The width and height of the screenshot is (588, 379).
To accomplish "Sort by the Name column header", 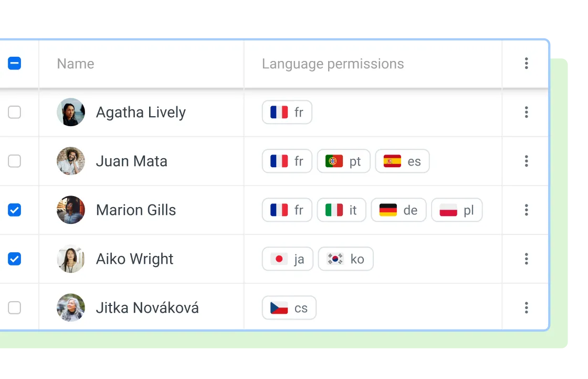I will tap(76, 64).
